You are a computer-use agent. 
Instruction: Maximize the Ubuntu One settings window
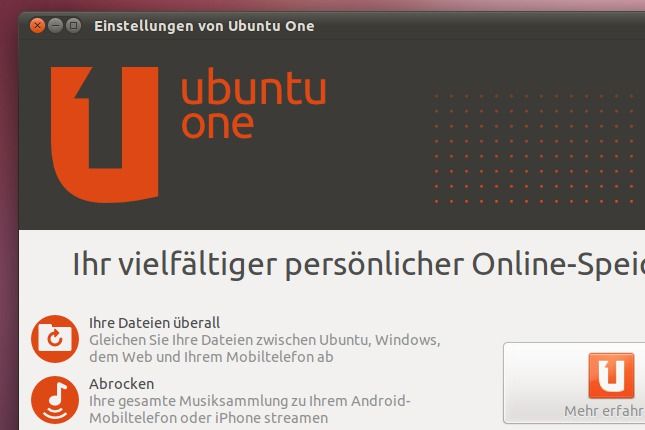pyautogui.click(x=74, y=26)
